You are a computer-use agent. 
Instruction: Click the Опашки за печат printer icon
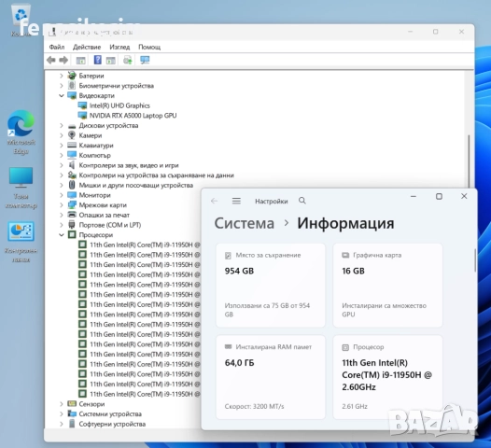(x=72, y=215)
